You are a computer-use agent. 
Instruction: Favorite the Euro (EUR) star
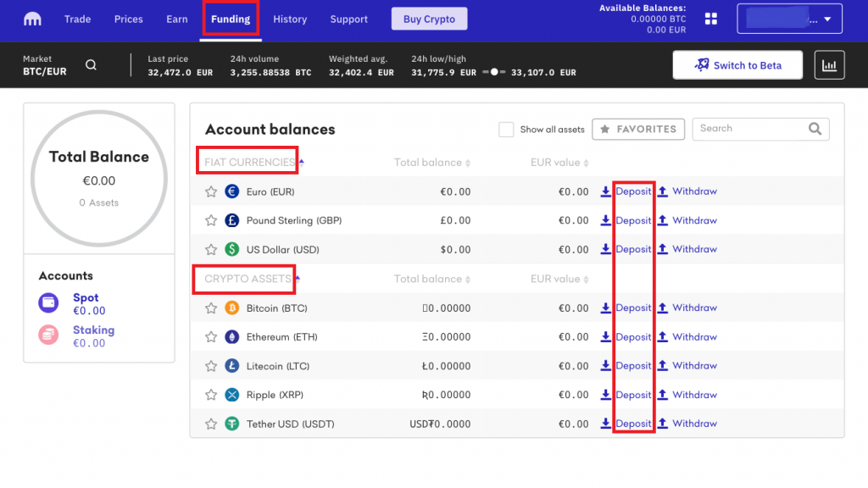[211, 192]
